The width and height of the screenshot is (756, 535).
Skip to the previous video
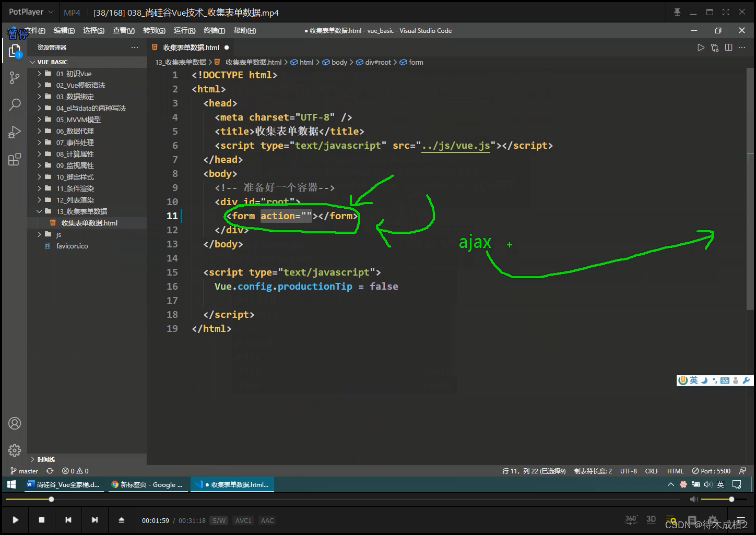[x=68, y=520]
